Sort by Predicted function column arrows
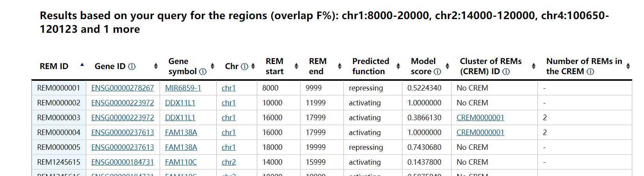This screenshot has width=644, height=176. coord(398,66)
